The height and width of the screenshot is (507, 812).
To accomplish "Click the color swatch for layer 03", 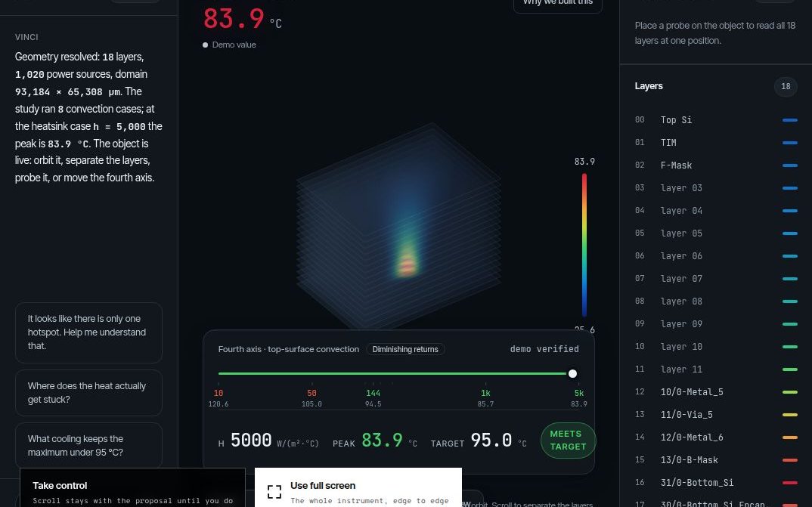I will point(790,188).
